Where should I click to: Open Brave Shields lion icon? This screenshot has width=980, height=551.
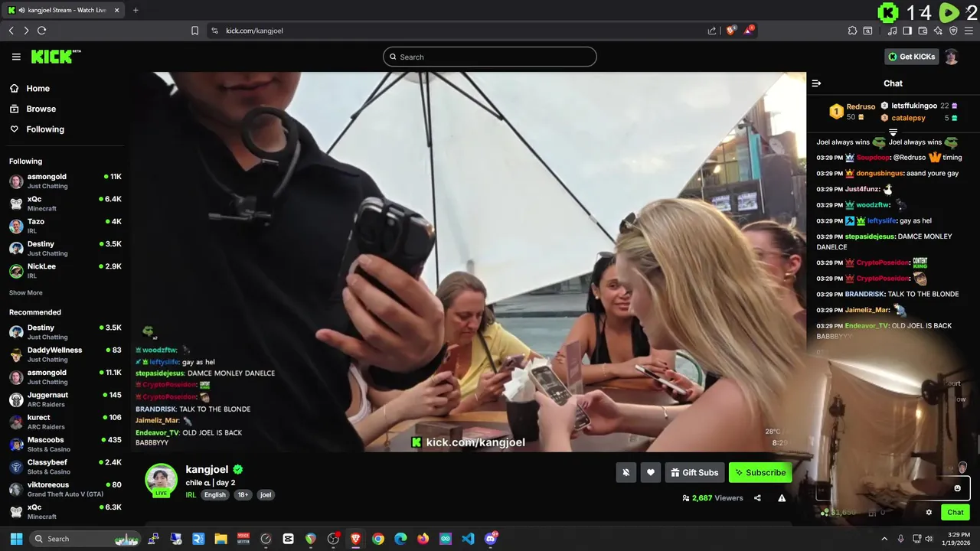coord(730,31)
